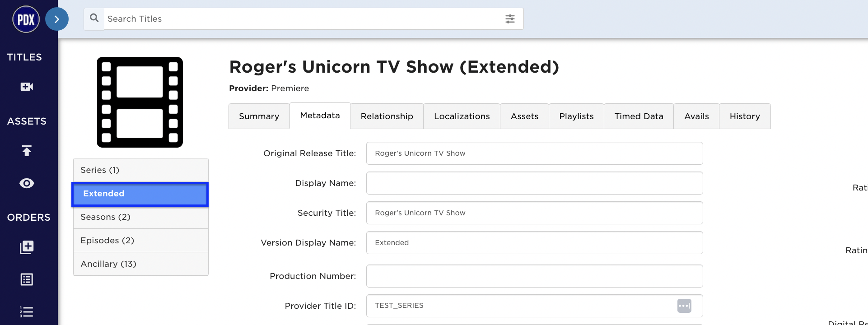Click the create new order plus icon
This screenshot has width=868, height=325.
tap(27, 247)
